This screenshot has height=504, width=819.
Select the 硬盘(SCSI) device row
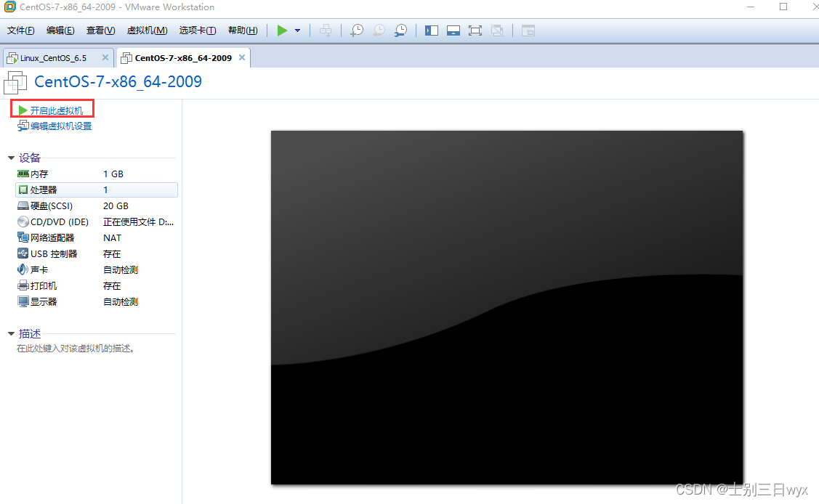coord(97,206)
